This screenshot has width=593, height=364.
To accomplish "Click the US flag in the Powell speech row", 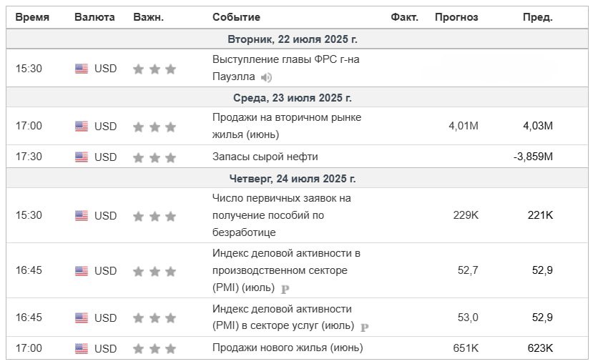I will 82,69.
